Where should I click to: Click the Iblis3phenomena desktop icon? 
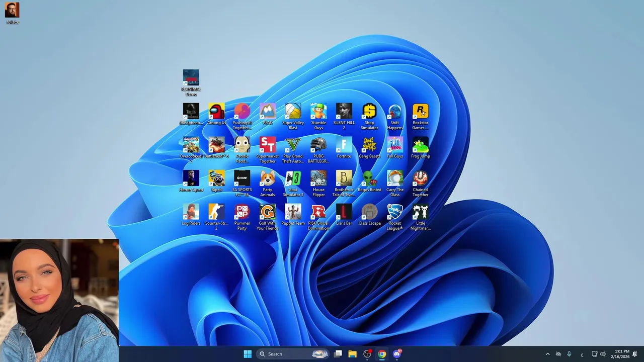[x=191, y=114]
